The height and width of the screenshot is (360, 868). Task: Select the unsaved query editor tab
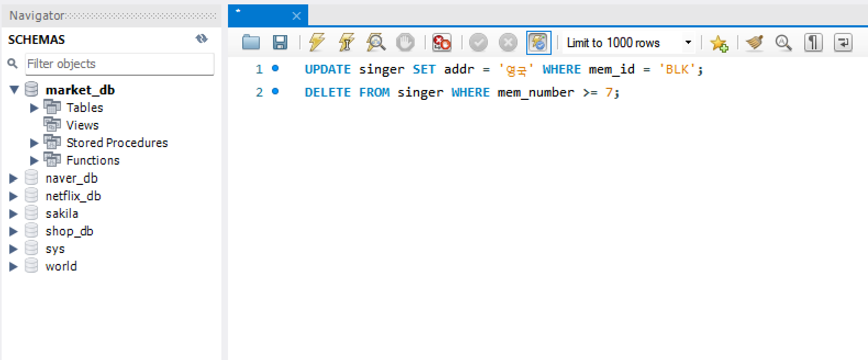(x=268, y=15)
